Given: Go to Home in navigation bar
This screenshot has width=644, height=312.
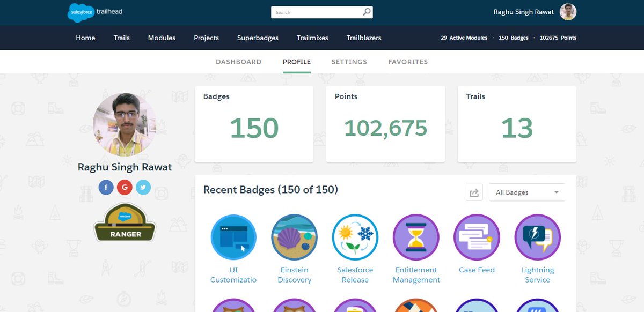Looking at the screenshot, I should (85, 38).
